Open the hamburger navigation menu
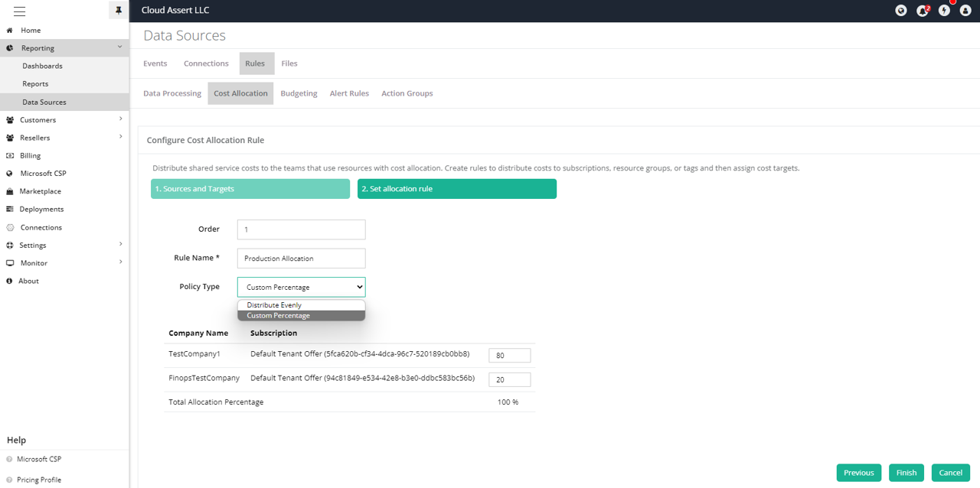The width and height of the screenshot is (980, 488). (x=19, y=11)
